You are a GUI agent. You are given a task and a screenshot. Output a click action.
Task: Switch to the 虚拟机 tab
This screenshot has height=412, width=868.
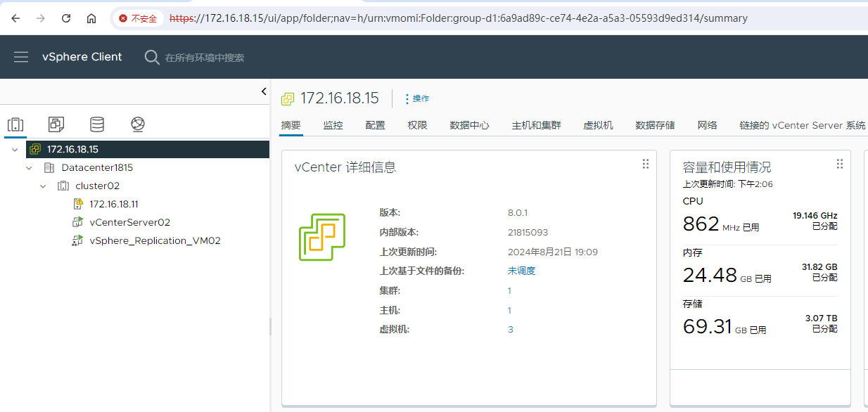tap(598, 125)
